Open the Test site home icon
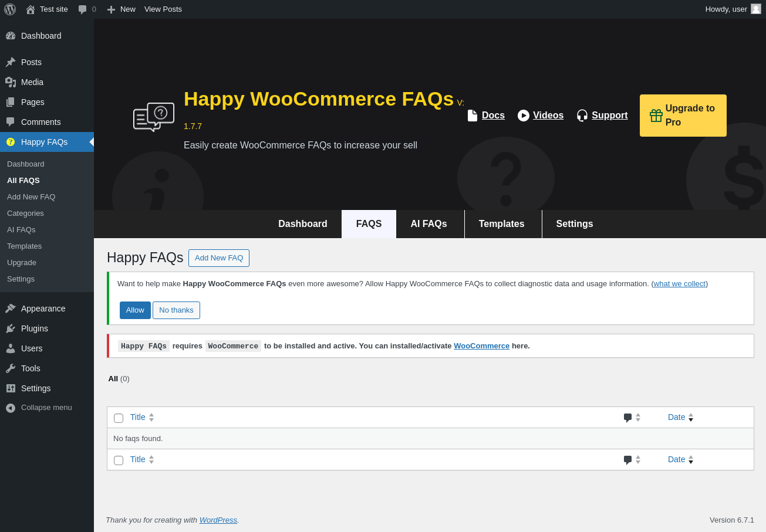 pyautogui.click(x=31, y=9)
